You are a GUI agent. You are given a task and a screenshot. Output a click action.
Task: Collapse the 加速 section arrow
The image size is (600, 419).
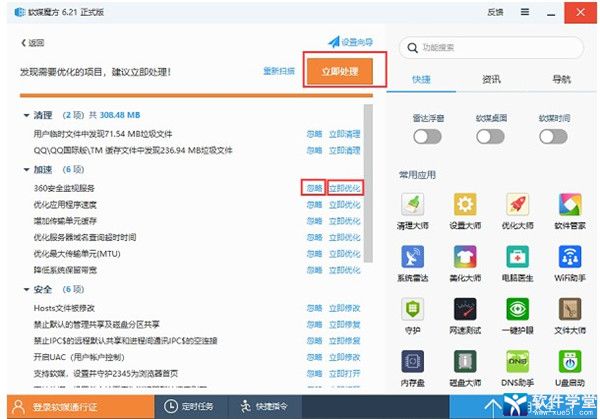(x=26, y=170)
